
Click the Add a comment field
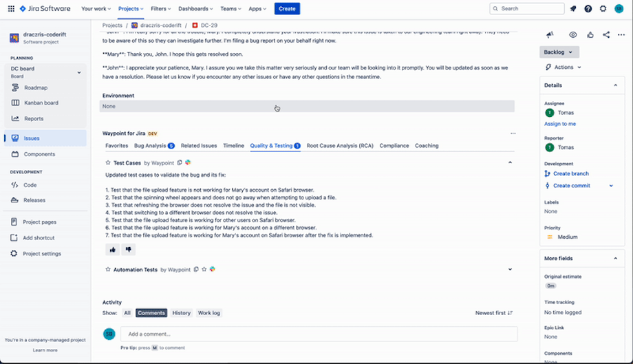319,334
